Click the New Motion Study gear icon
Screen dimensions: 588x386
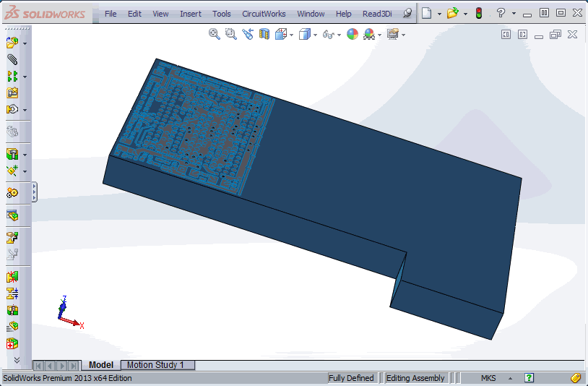coord(12,193)
